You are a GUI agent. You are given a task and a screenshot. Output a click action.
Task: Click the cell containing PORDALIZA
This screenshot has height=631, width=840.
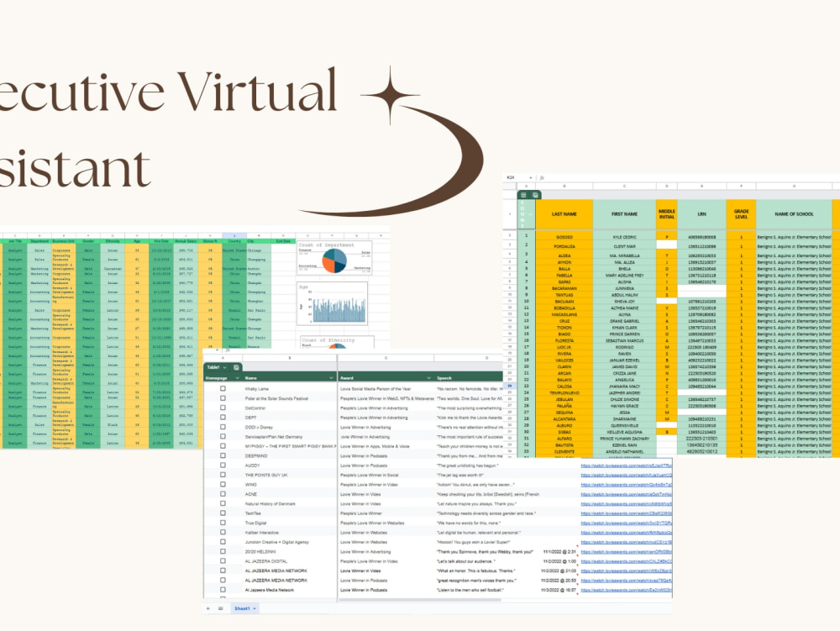click(564, 246)
